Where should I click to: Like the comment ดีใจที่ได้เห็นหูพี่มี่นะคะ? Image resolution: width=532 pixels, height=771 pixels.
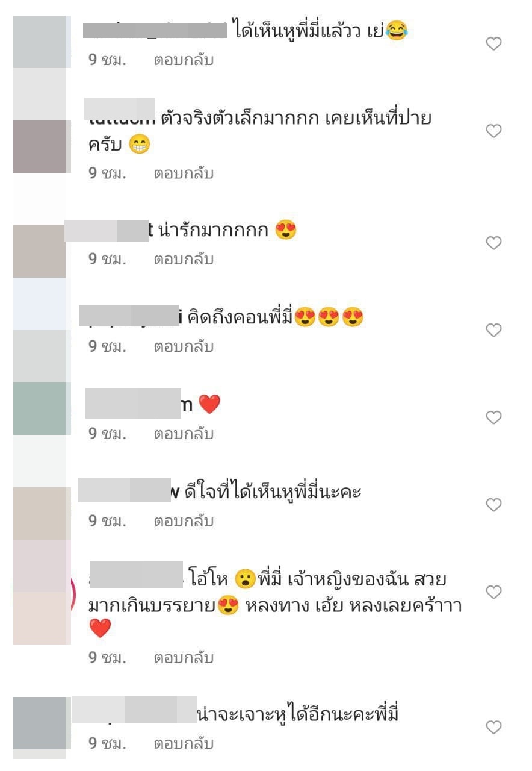[493, 505]
